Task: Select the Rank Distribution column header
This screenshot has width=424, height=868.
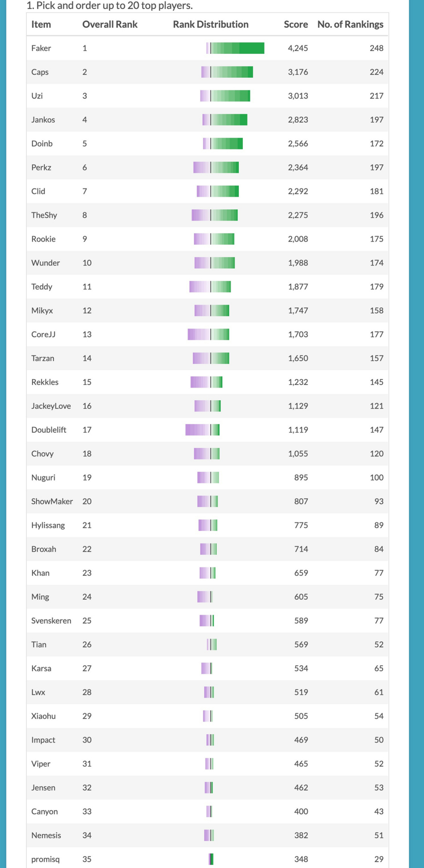Action: [211, 24]
